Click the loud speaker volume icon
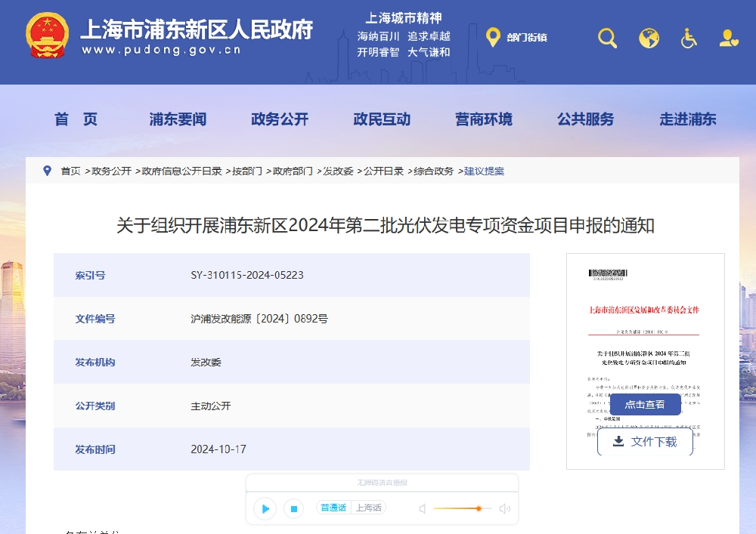Image resolution: width=756 pixels, height=534 pixels. click(505, 508)
